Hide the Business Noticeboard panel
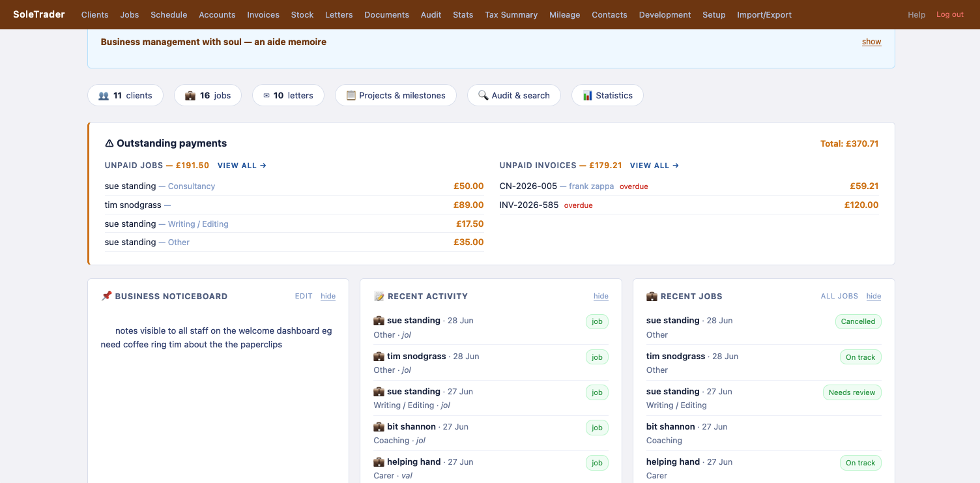 pyautogui.click(x=328, y=296)
